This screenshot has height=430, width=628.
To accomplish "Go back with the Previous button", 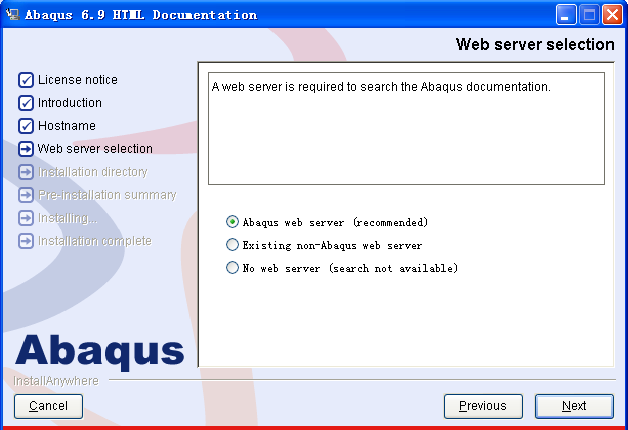I will (x=483, y=406).
